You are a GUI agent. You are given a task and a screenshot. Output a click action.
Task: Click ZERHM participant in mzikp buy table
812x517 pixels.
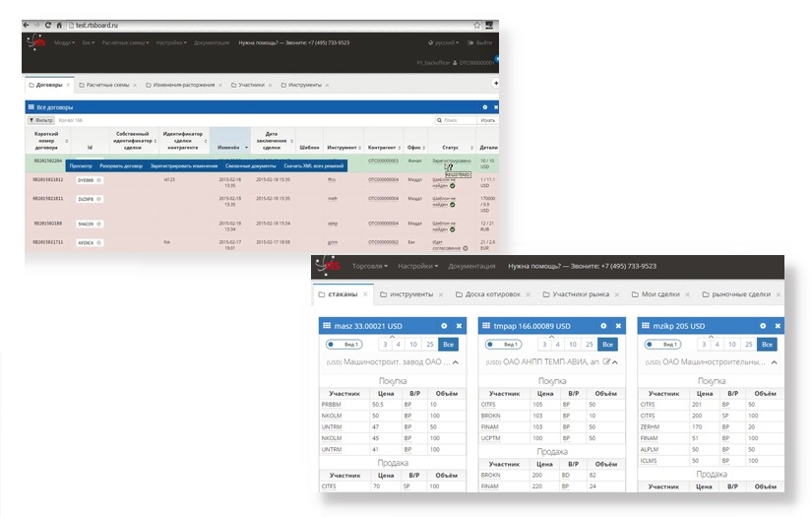click(x=650, y=426)
